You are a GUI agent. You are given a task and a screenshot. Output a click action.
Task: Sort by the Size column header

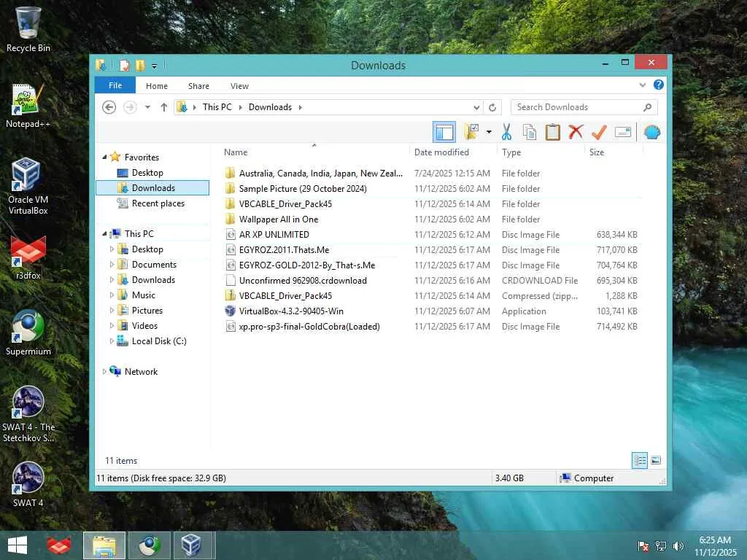click(614, 152)
